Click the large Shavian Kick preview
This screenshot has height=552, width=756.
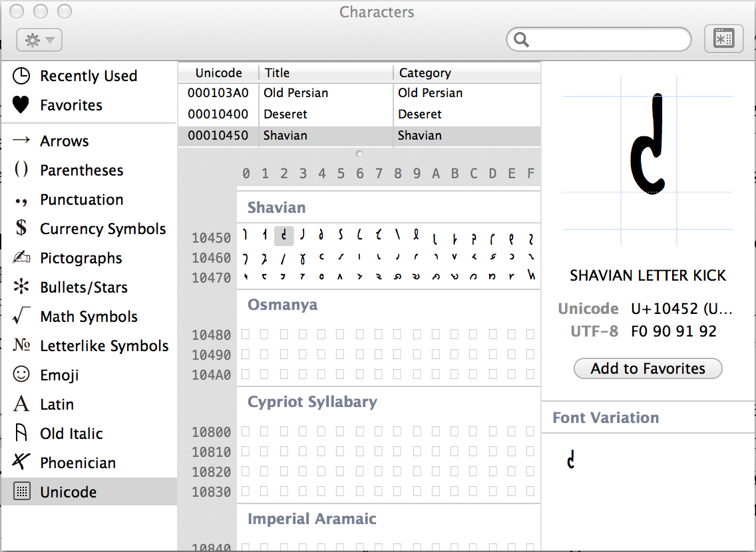(648, 143)
